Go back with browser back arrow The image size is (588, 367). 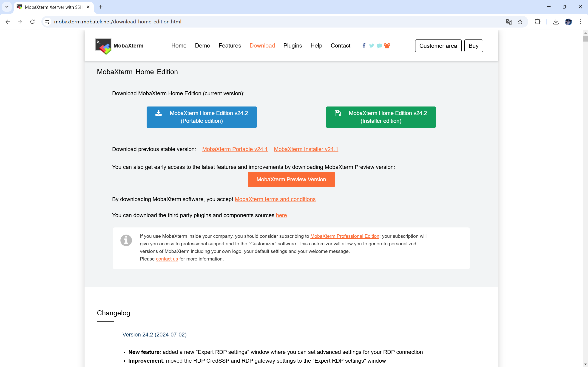[x=8, y=22]
